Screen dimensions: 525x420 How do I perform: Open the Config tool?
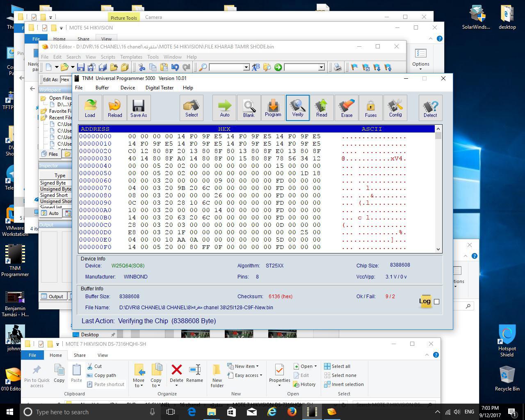point(395,108)
